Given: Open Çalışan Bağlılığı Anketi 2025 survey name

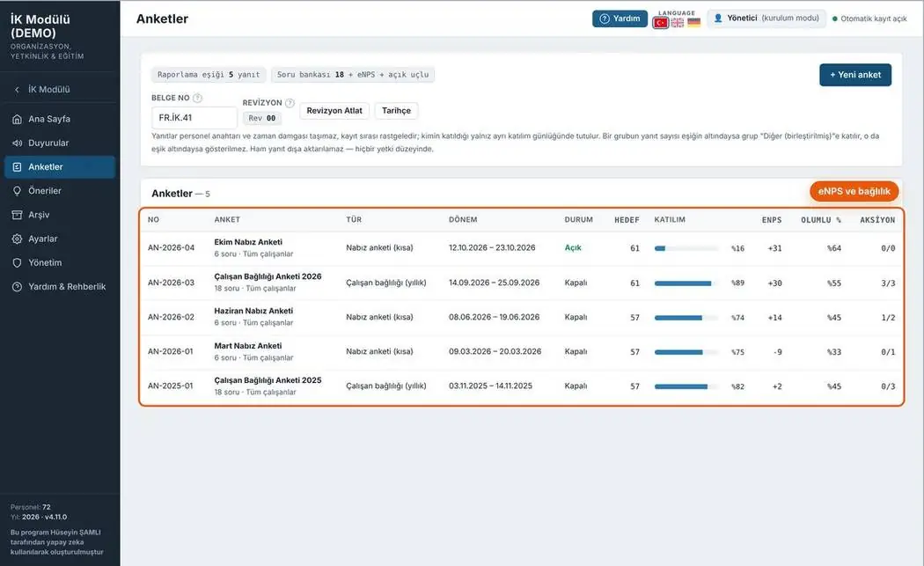Looking at the screenshot, I should tap(268, 381).
